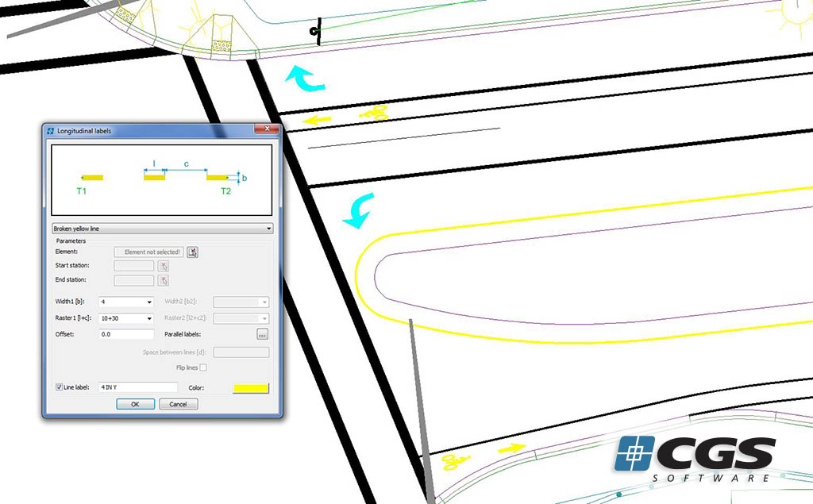Click the lower cyan turn arrow marking
813x504 pixels.
coord(358,210)
